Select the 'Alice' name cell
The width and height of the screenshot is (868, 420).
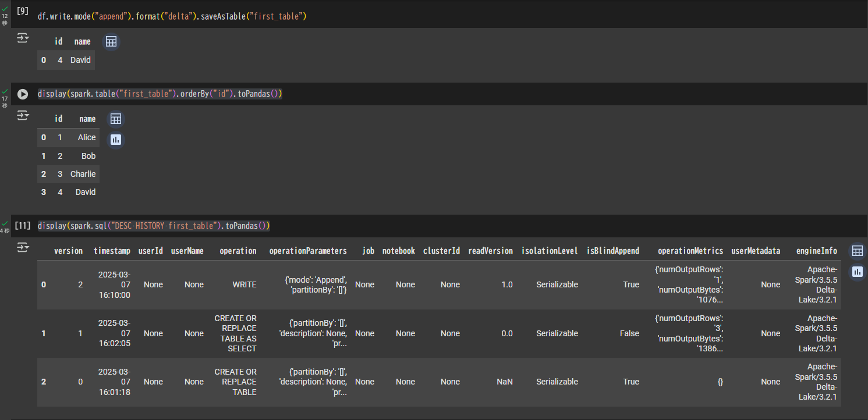(87, 137)
